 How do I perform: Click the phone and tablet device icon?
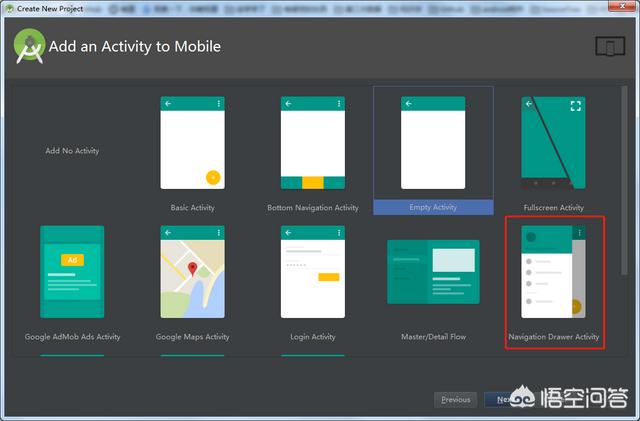pyautogui.click(x=608, y=46)
